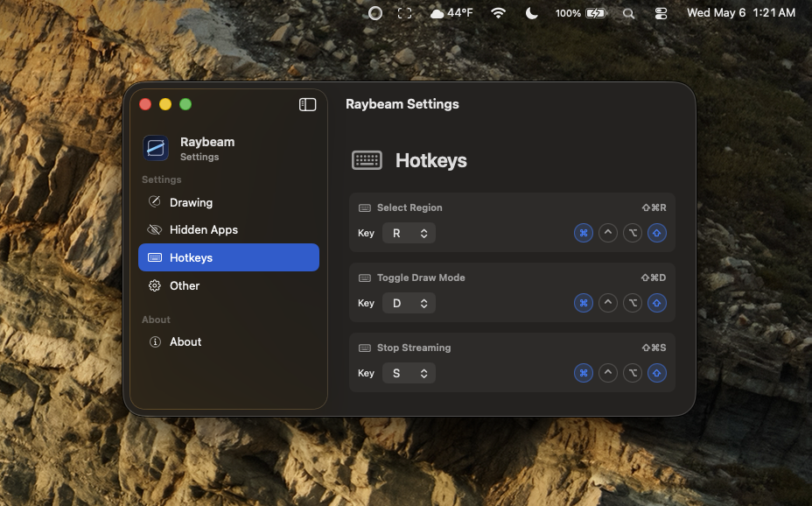This screenshot has width=812, height=506.
Task: Click the Select Region label
Action: tap(409, 207)
